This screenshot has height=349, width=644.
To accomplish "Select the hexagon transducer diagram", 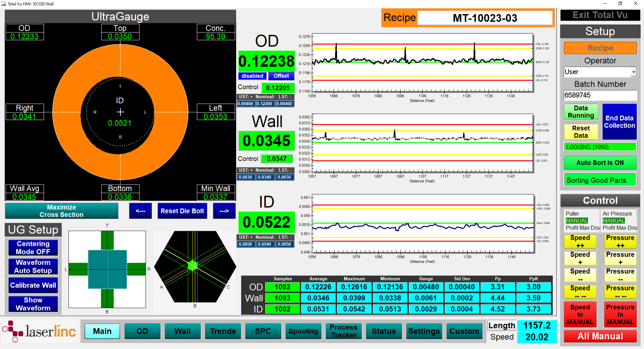I will [195, 267].
